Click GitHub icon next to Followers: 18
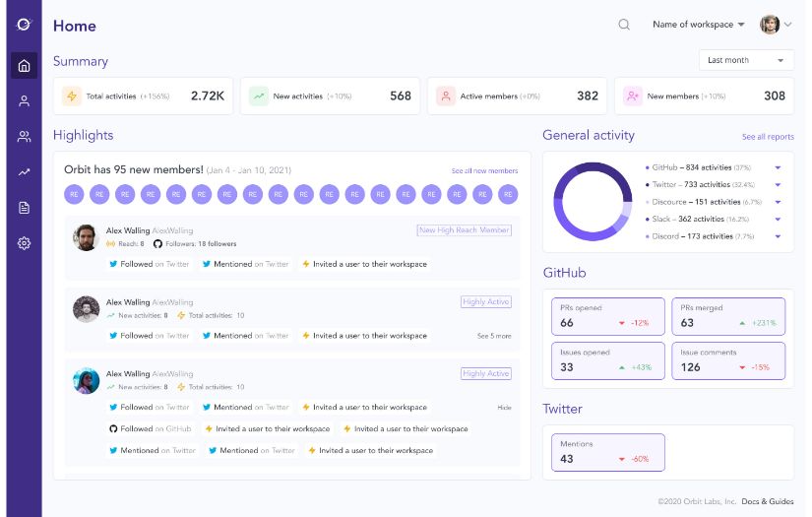812x517 pixels. tap(157, 243)
